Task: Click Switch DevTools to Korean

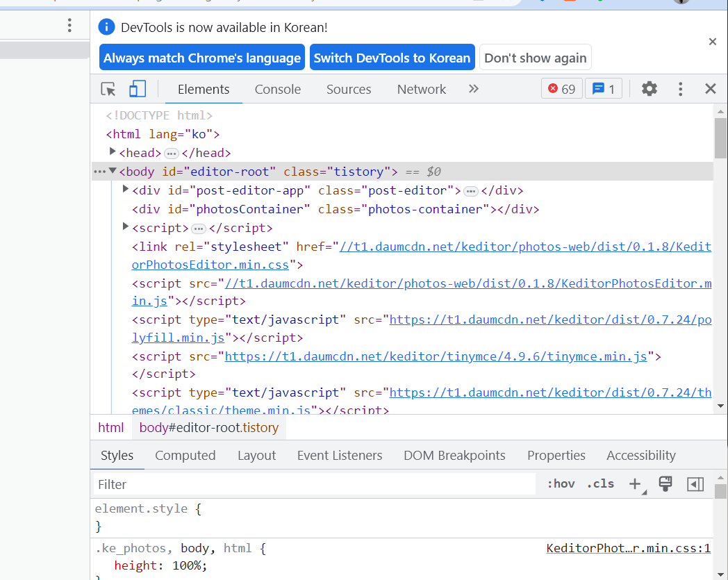Action: 392,58
